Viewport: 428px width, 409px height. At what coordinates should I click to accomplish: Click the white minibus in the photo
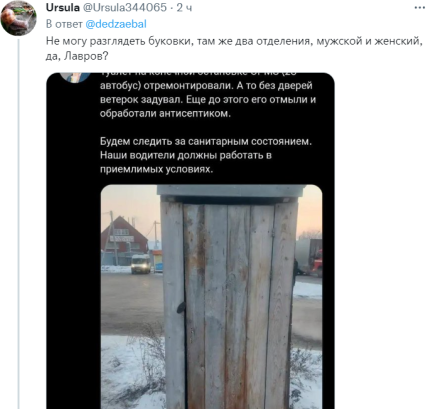(141, 264)
